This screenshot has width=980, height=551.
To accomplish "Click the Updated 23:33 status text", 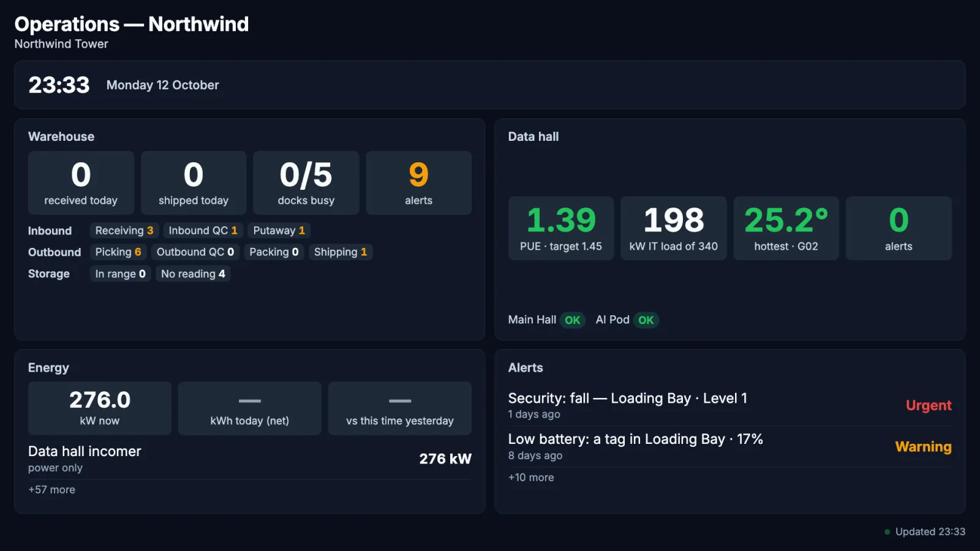I will (930, 532).
